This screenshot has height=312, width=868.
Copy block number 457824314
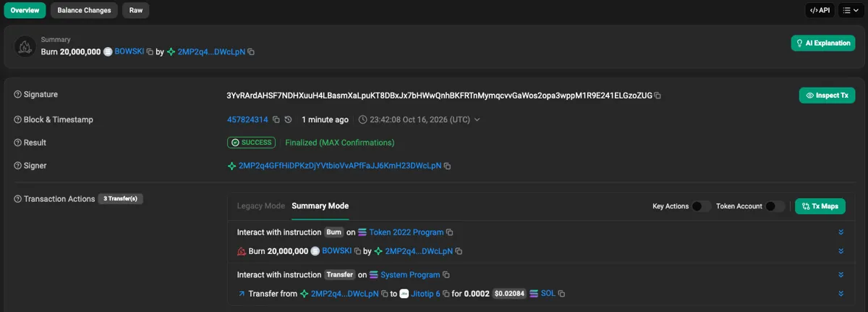(x=275, y=119)
